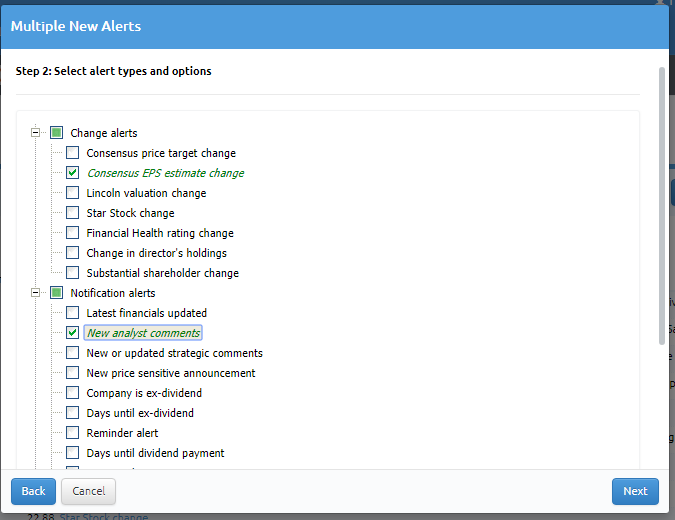
Task: Select the 'Change alerts' label
Action: 104,133
